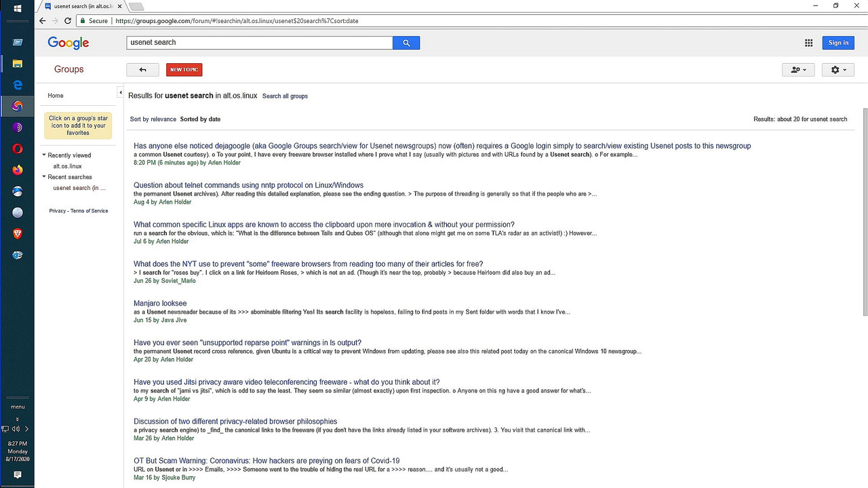
Task: Open the Google apps grid icon
Action: (808, 43)
